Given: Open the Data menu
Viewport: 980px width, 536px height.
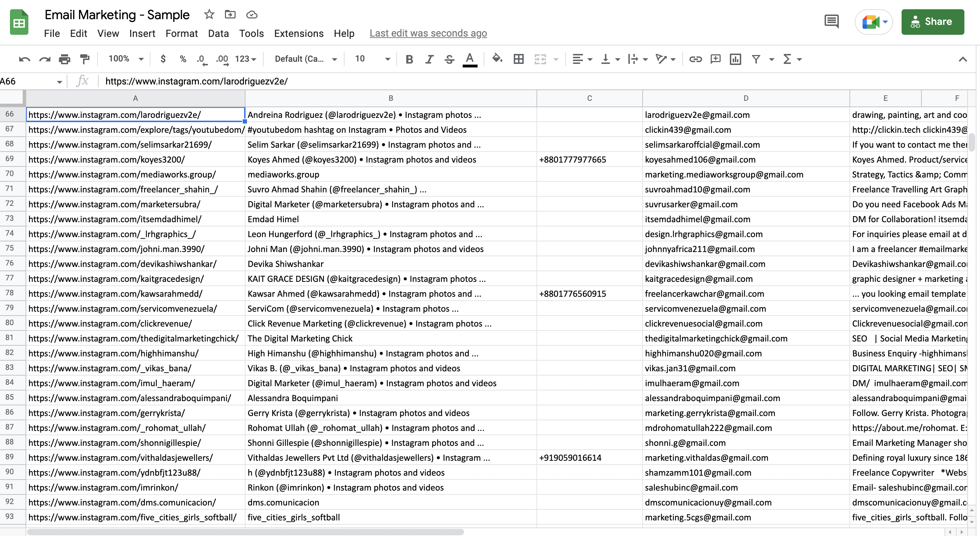Looking at the screenshot, I should click(x=218, y=33).
